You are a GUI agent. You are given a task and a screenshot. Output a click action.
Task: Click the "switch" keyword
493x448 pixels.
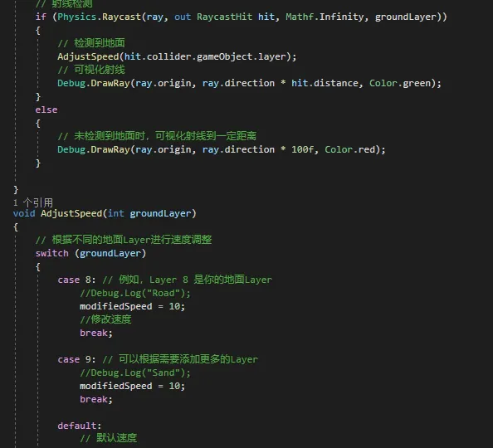click(52, 253)
